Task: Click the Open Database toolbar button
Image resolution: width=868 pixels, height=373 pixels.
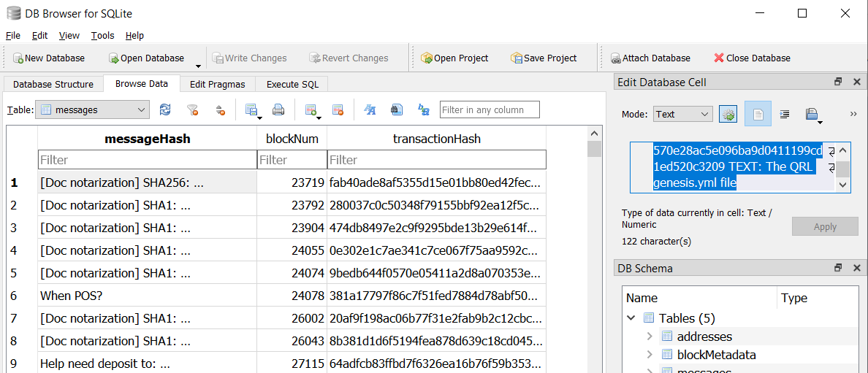Action: point(146,58)
